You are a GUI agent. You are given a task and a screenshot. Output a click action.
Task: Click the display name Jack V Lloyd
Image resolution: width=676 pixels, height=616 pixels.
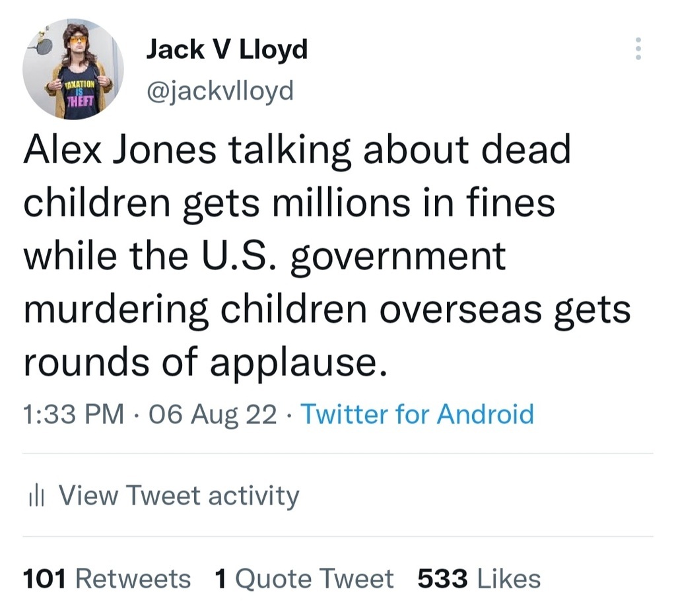pyautogui.click(x=226, y=50)
